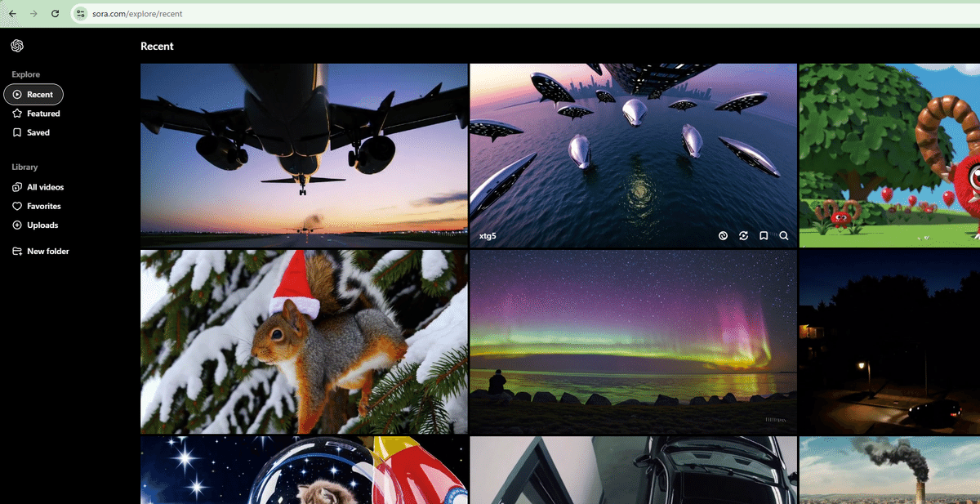Click the Library section label
This screenshot has width=980, height=504.
[24, 167]
